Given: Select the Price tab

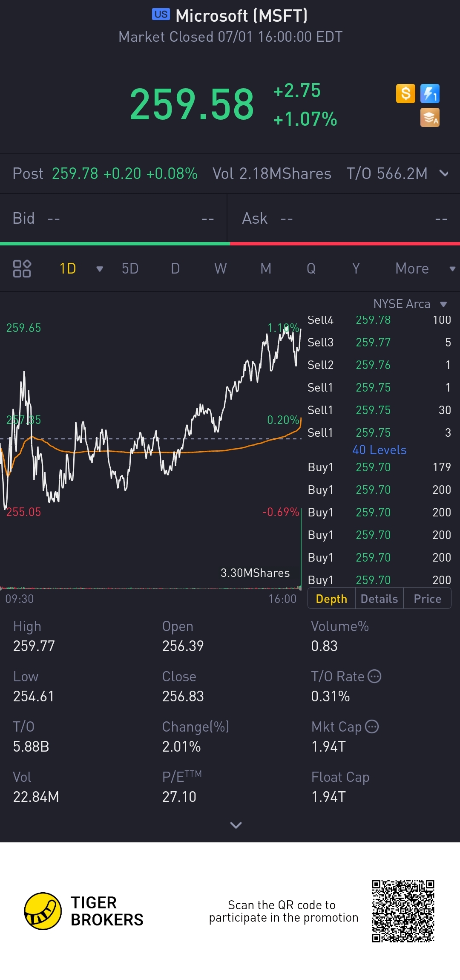Looking at the screenshot, I should [427, 599].
